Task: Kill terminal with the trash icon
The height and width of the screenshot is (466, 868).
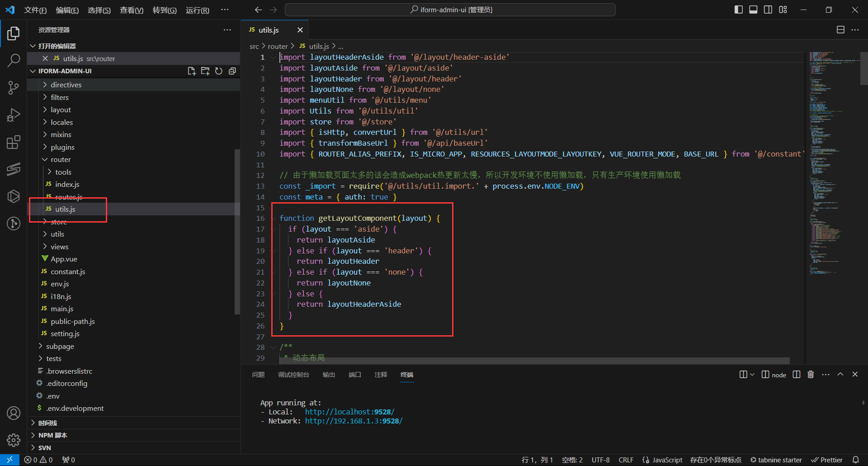Action: click(811, 375)
